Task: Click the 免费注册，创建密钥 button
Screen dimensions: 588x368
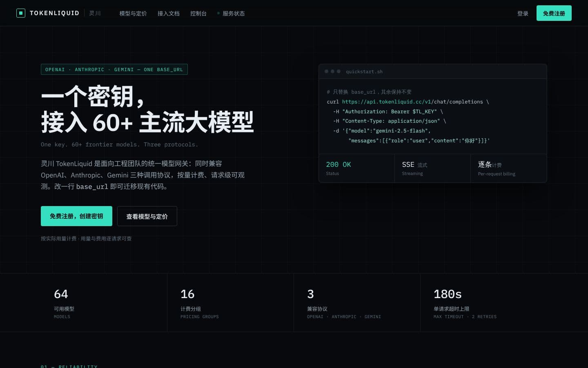Action: (x=76, y=216)
